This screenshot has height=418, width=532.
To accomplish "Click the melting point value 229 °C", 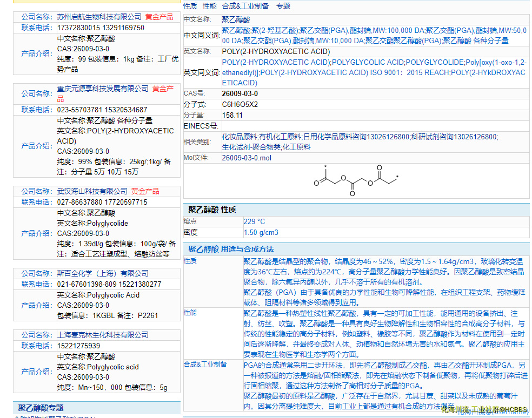I will pyautogui.click(x=254, y=221).
